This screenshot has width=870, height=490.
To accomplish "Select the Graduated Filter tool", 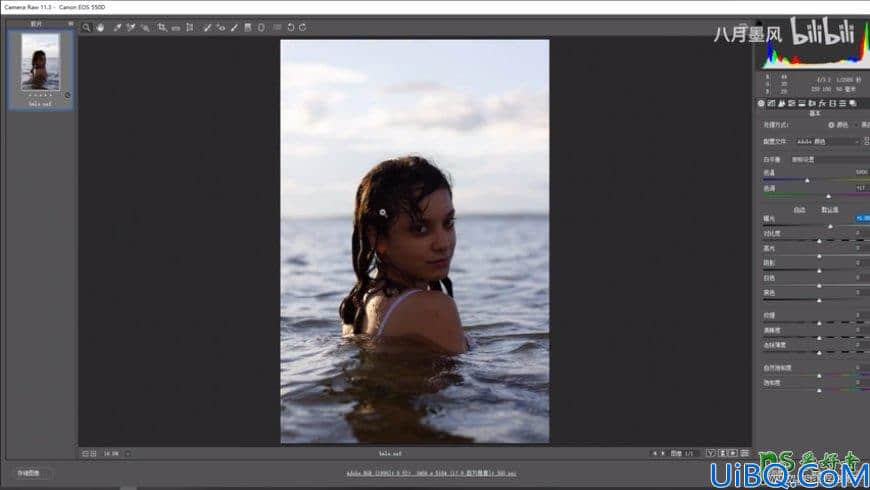I will tap(248, 27).
